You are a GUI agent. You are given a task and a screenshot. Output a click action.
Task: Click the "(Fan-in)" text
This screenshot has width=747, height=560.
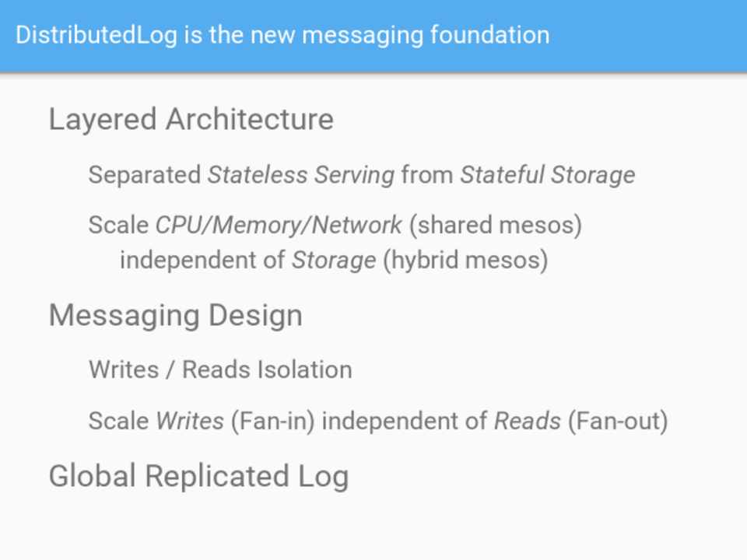[272, 421]
